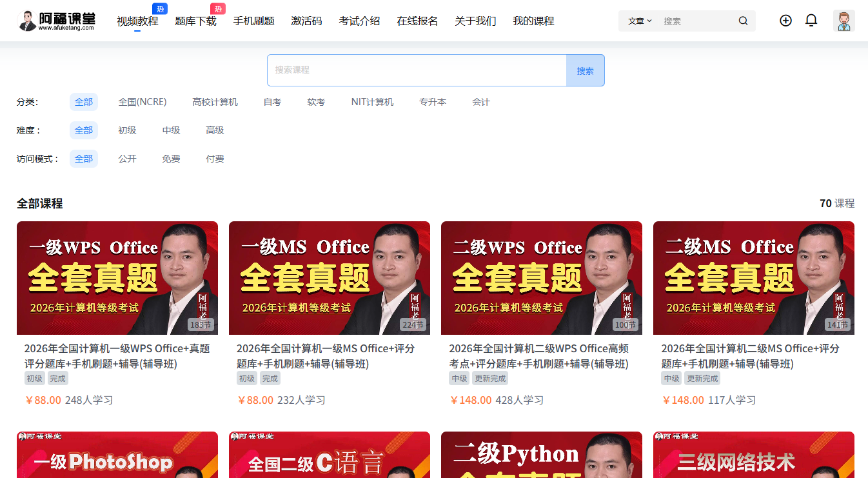Screen dimensions: 868x478
Task: Expand the 文章 search type dropdown
Action: tap(640, 21)
